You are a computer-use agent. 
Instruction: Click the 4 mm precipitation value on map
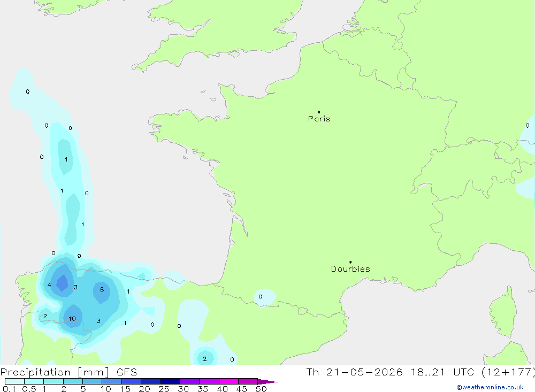tap(49, 285)
